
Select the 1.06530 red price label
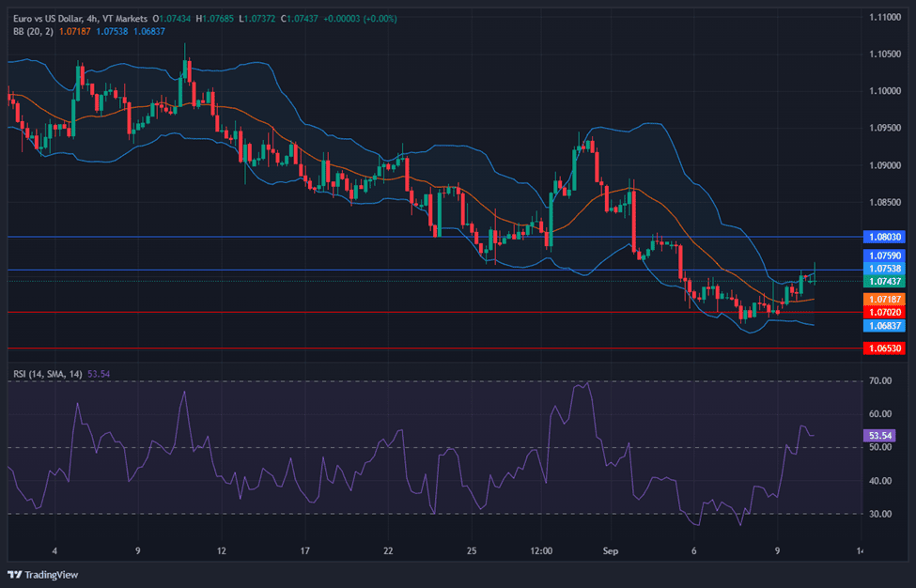[883, 348]
